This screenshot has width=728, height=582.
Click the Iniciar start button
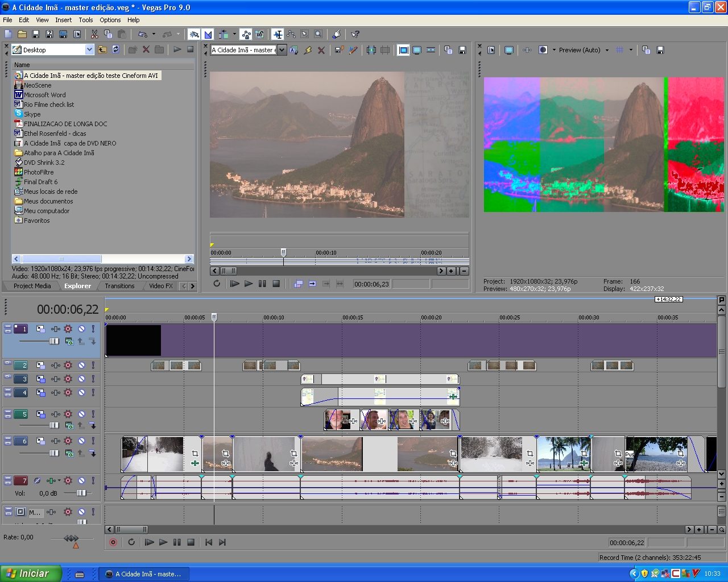31,573
